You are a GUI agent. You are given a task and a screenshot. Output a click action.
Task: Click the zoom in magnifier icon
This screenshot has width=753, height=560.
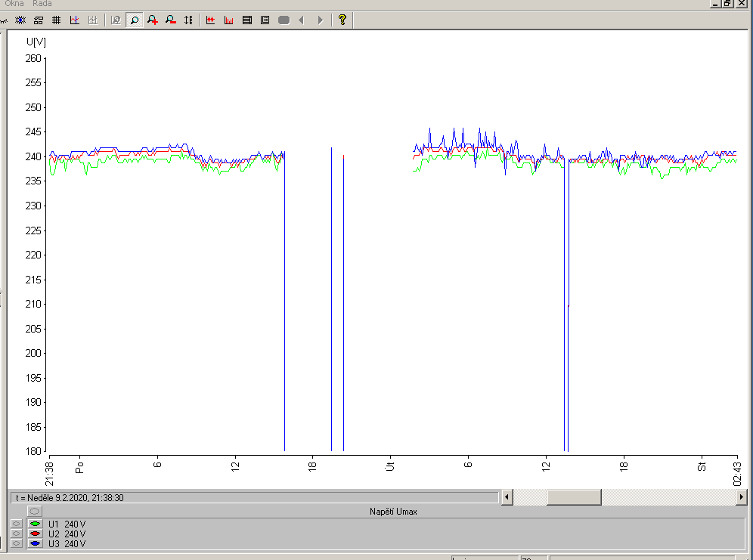153,20
